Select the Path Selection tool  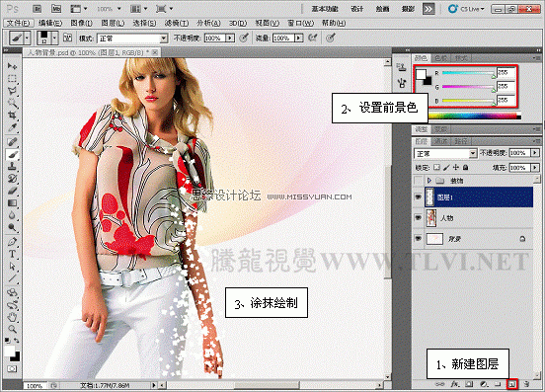12,267
